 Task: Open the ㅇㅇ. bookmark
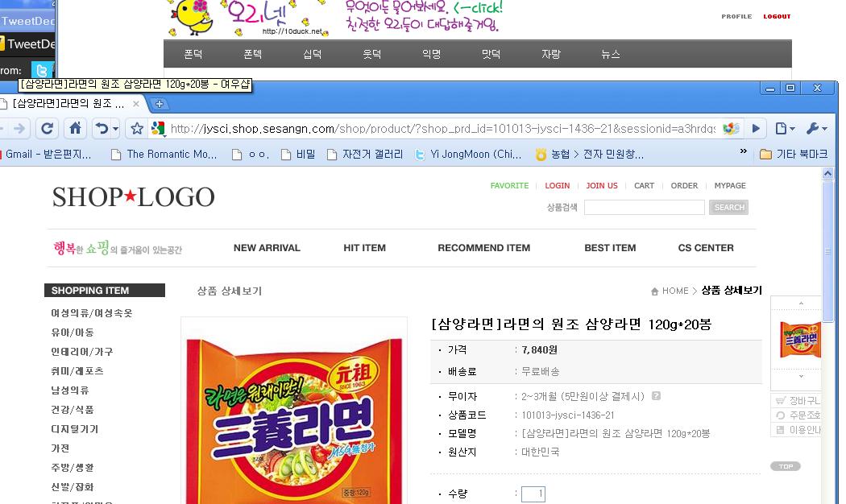point(251,154)
